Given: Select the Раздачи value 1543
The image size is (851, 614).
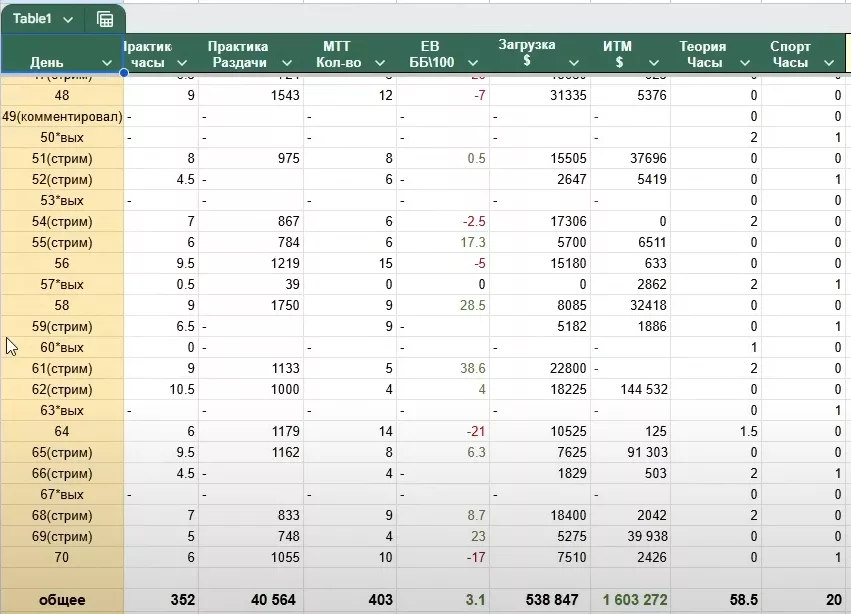Looking at the screenshot, I should coord(285,96).
